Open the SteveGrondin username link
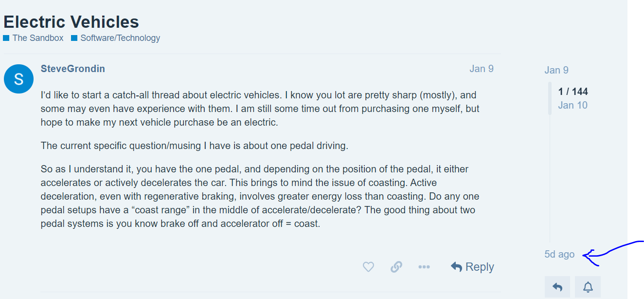 (x=73, y=69)
